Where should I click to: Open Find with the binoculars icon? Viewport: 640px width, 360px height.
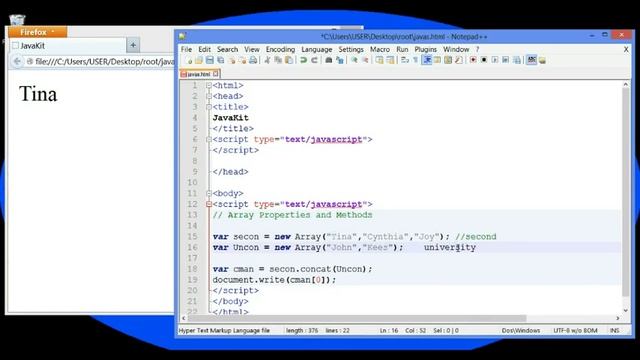(329, 60)
